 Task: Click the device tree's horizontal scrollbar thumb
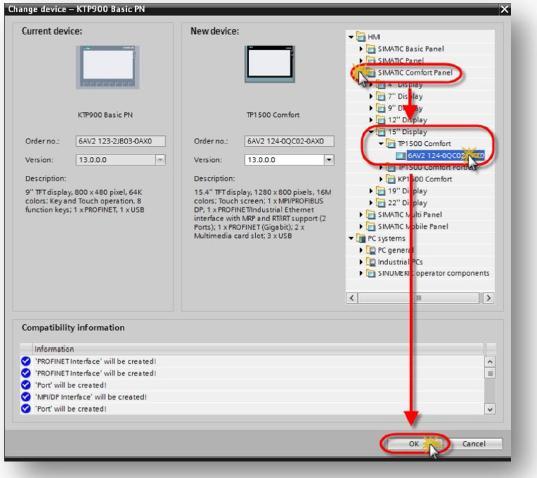[418, 298]
